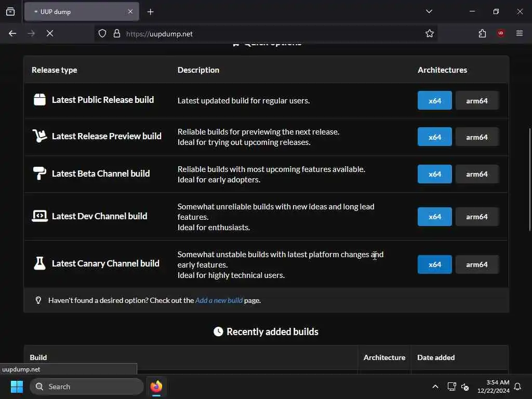Click Latest Release Preview build icon
Viewport: 532px width, 399px height.
point(39,136)
